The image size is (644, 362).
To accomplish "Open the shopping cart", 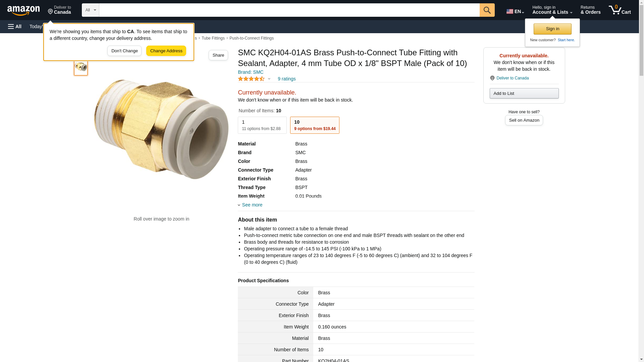I will coord(620,10).
